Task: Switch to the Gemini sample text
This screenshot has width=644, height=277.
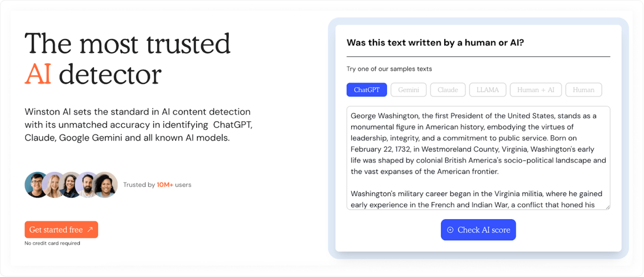Action: click(409, 90)
